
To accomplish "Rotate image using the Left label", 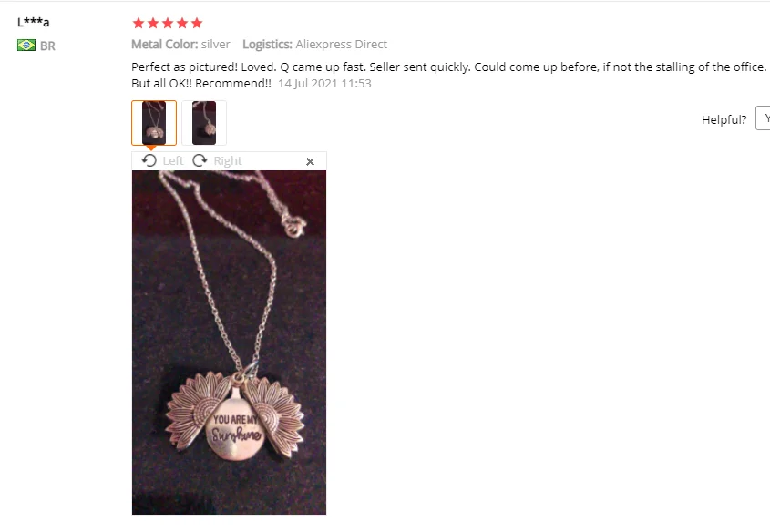I will coord(173,161).
